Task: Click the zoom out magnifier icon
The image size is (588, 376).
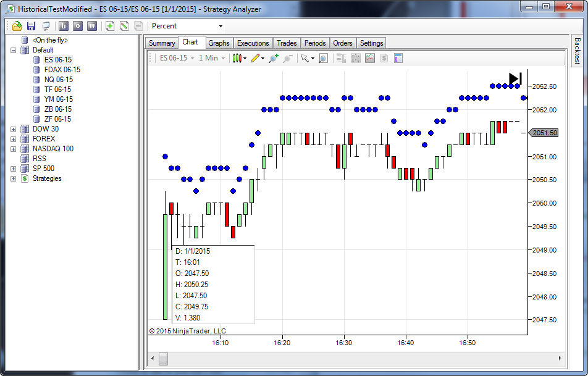Action: coord(288,58)
